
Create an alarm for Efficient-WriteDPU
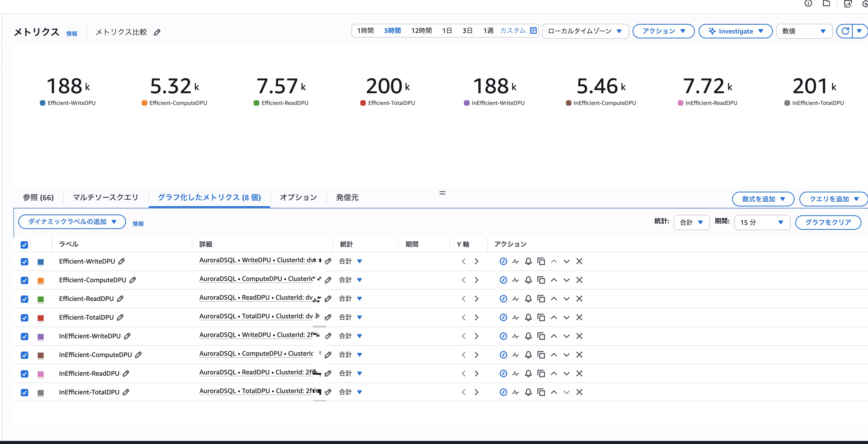coord(528,261)
